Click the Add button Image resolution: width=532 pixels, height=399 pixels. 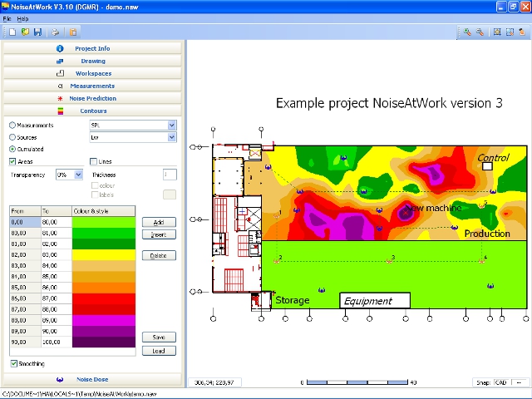(x=159, y=222)
